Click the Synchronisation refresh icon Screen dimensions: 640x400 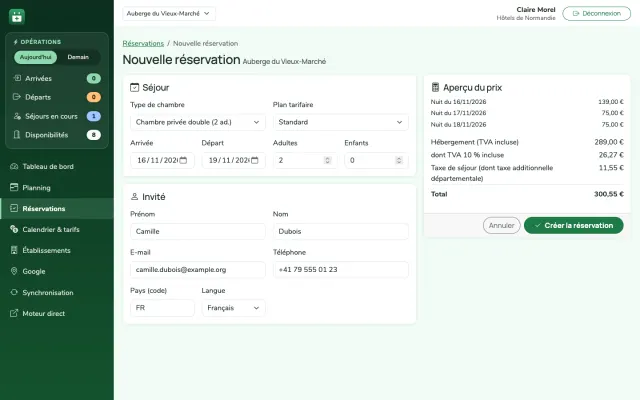pyautogui.click(x=14, y=292)
